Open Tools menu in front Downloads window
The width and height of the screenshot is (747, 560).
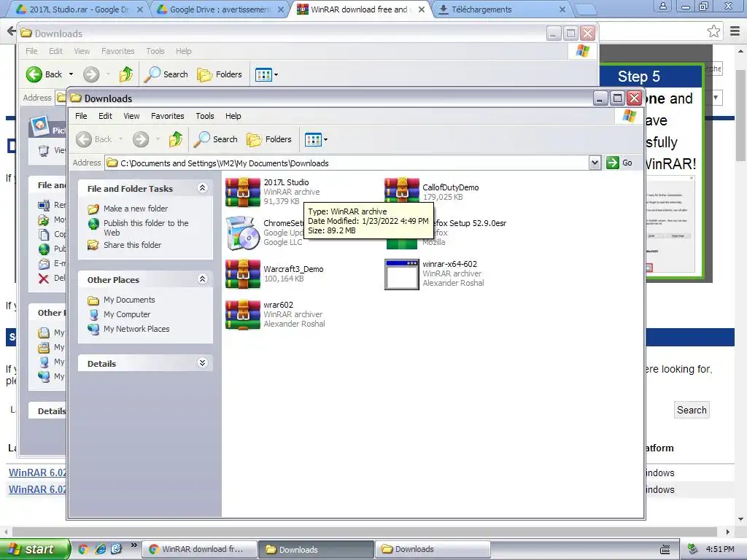tap(205, 116)
